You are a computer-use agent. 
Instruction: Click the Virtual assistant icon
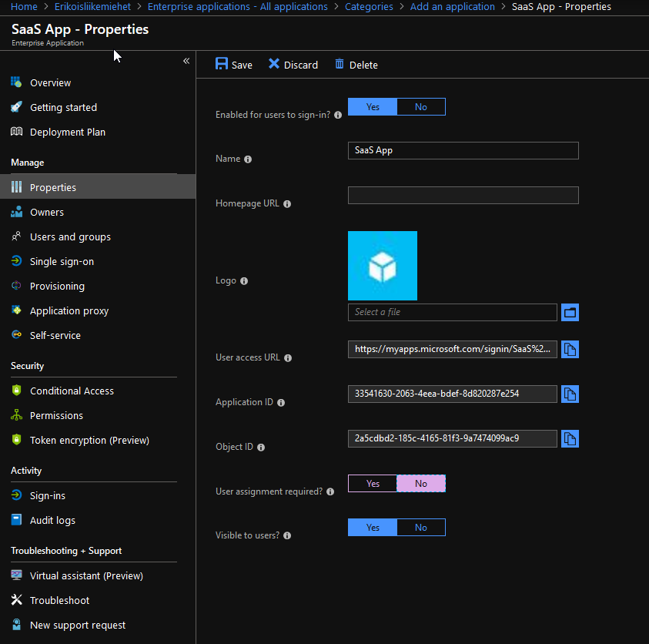point(16,575)
